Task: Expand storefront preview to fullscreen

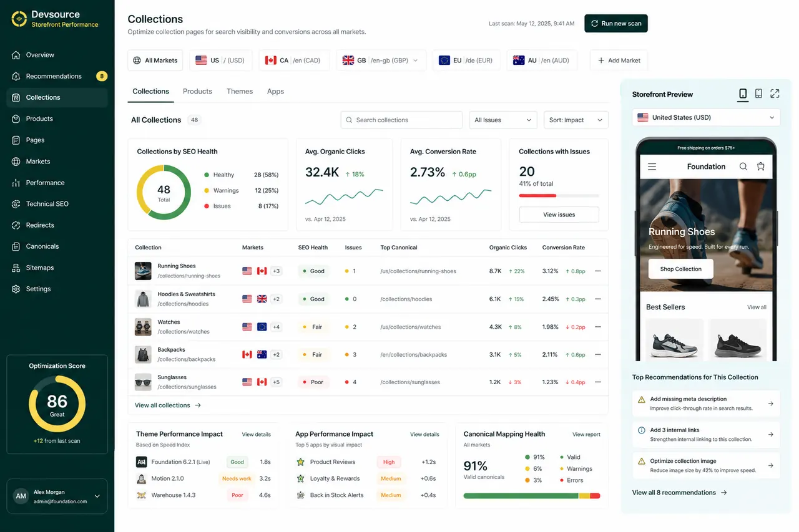Action: point(775,94)
